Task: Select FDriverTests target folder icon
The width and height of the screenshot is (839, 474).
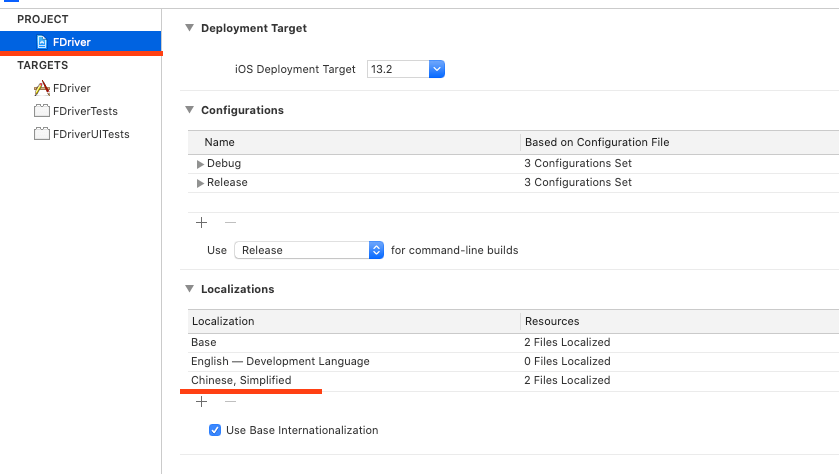Action: 41,111
